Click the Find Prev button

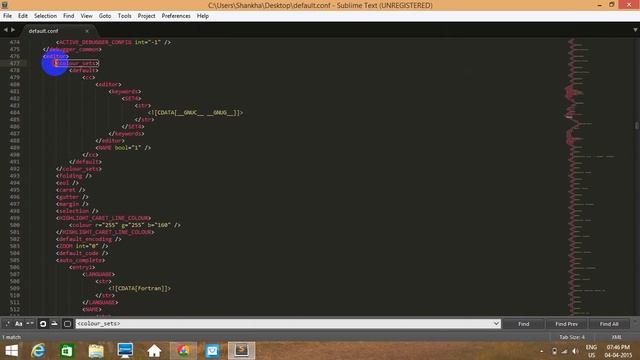click(566, 324)
